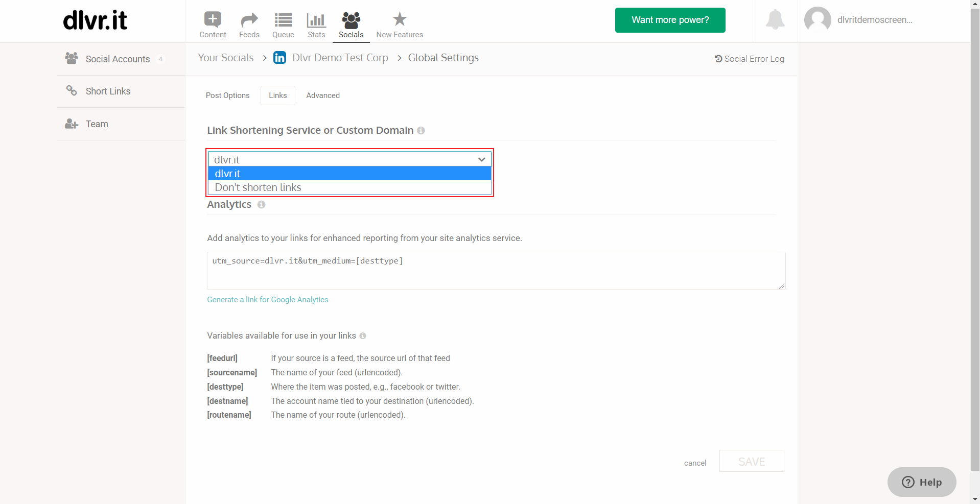Choose dlvr.it option in dropdown list

click(x=349, y=174)
